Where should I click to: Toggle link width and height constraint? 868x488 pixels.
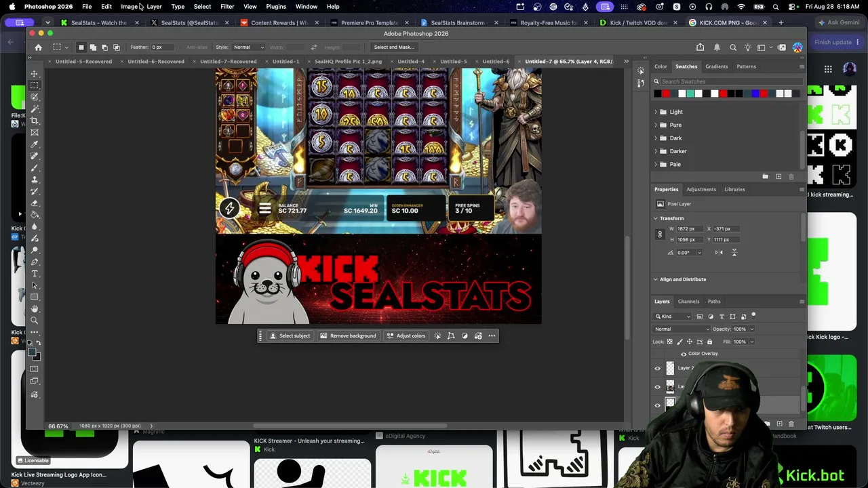pyautogui.click(x=660, y=235)
